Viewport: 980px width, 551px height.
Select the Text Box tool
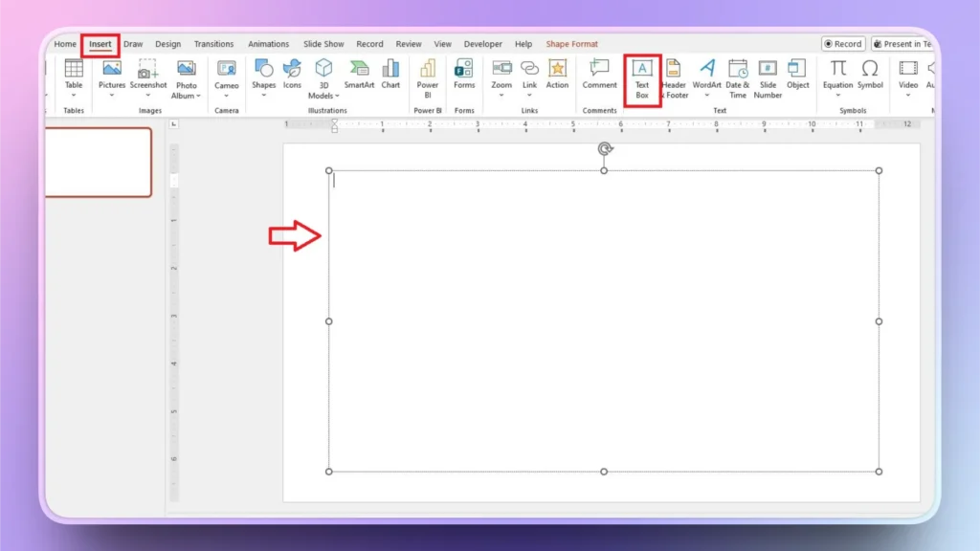point(641,77)
